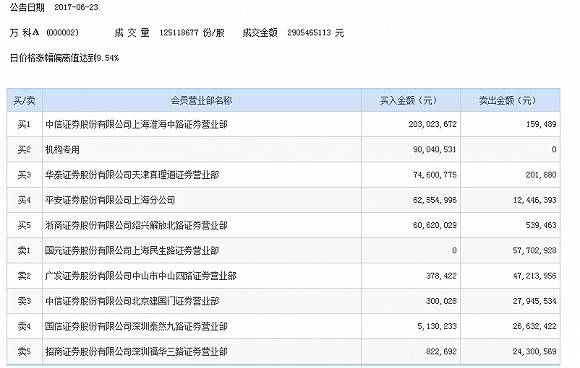580x368 pixels.
Task: Click sell amount 159,489
Action: point(541,125)
